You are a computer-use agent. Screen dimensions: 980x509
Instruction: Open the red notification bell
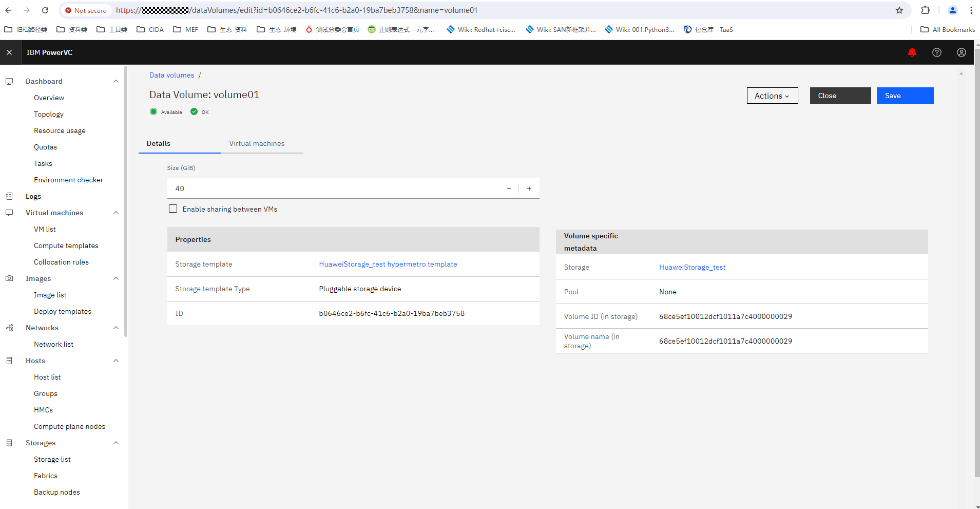pyautogui.click(x=912, y=52)
